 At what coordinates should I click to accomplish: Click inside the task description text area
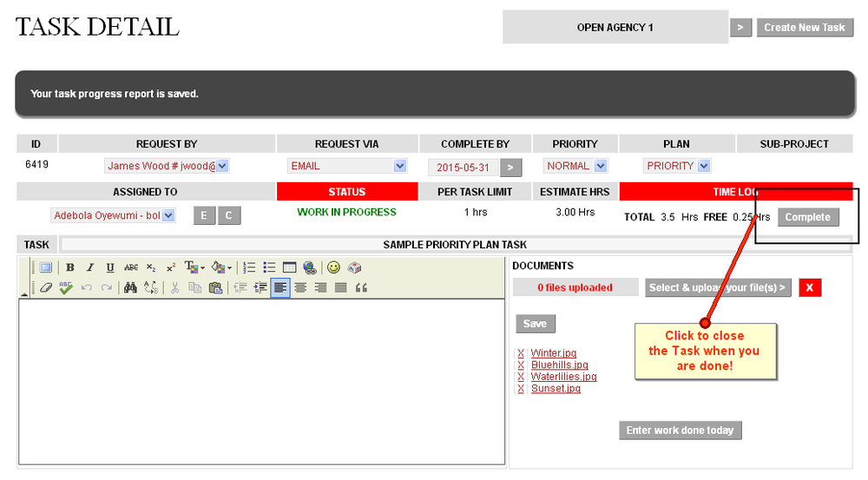pos(260,382)
